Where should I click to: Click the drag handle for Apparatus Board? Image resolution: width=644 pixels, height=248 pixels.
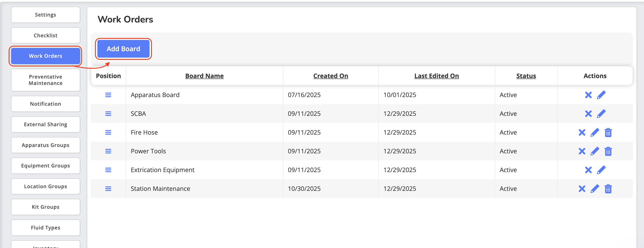coord(108,95)
